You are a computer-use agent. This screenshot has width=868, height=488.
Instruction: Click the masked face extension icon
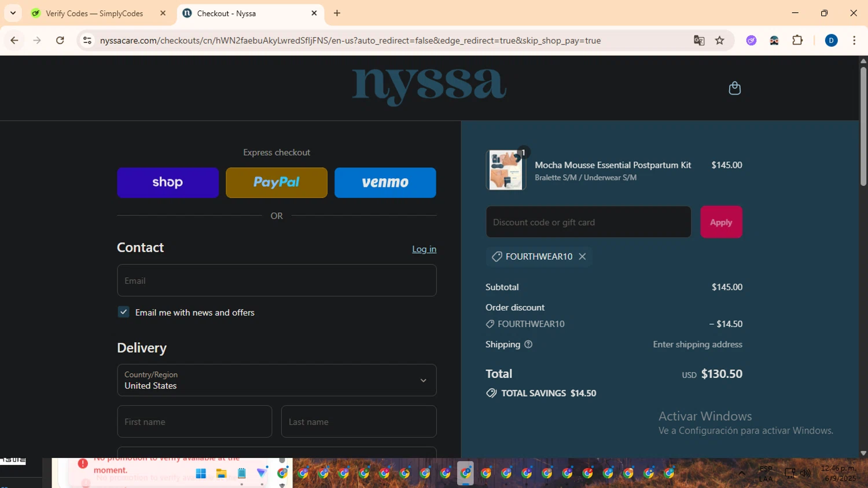pos(774,41)
